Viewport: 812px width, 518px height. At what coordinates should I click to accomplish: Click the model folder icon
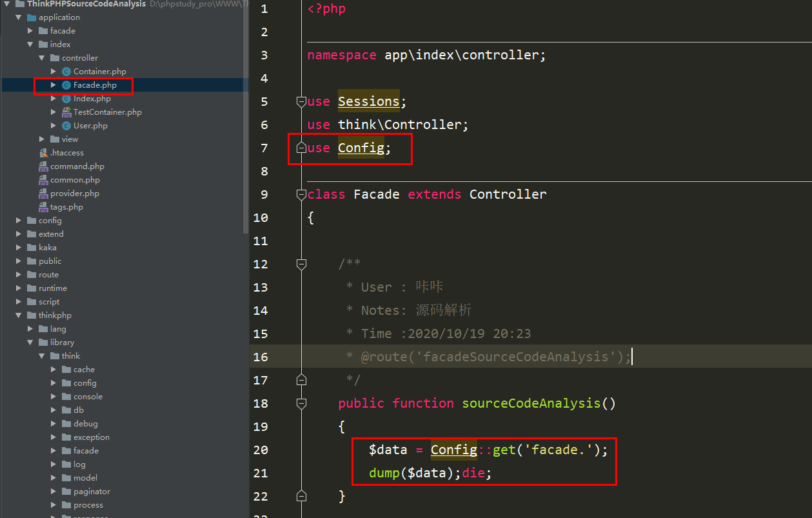66,478
